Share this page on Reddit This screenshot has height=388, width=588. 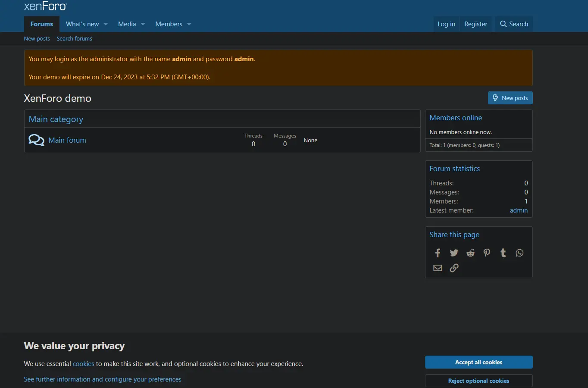pos(470,253)
